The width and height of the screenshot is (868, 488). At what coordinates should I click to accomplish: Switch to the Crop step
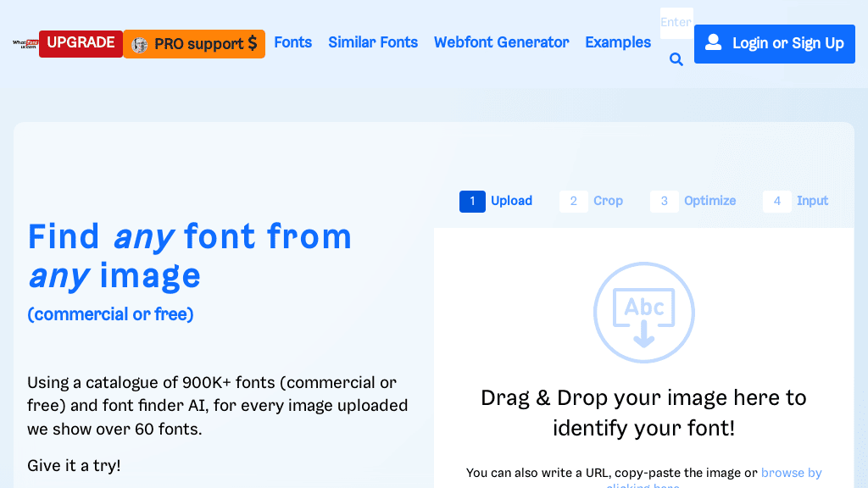point(608,201)
